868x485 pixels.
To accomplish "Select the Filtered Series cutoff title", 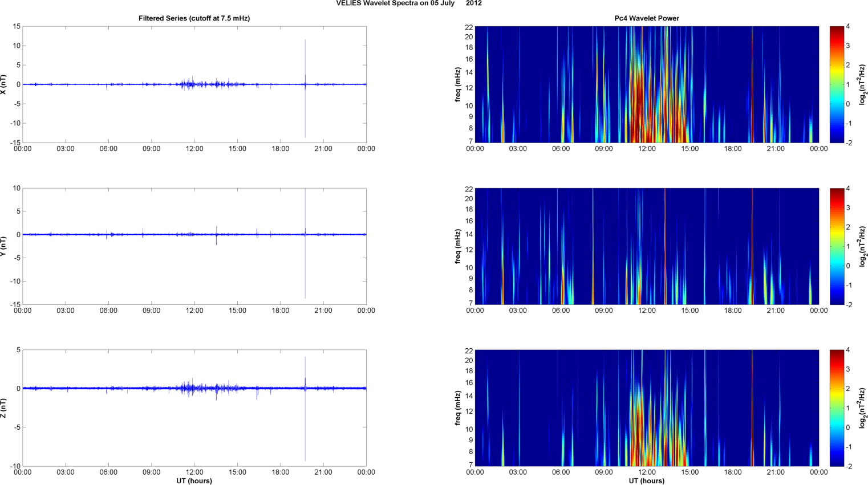I will (x=194, y=18).
